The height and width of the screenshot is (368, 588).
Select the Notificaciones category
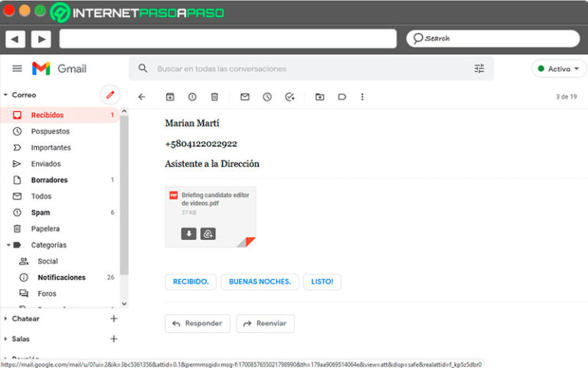pos(60,277)
